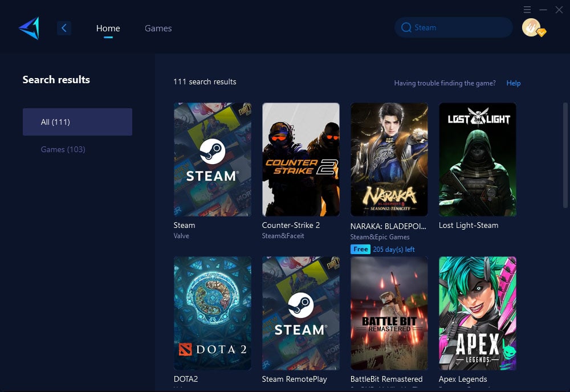The width and height of the screenshot is (570, 392).
Task: Select the All (111) filter
Action: coord(78,122)
